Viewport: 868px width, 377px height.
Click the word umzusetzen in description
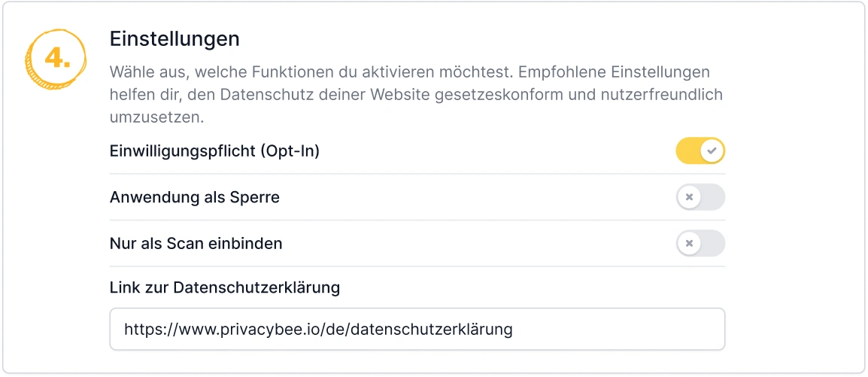tap(156, 118)
